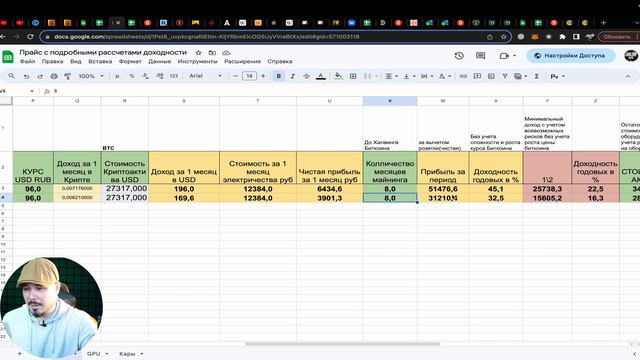Open the Вид menu
Viewport: 640px width, 360px height.
[x=76, y=61]
